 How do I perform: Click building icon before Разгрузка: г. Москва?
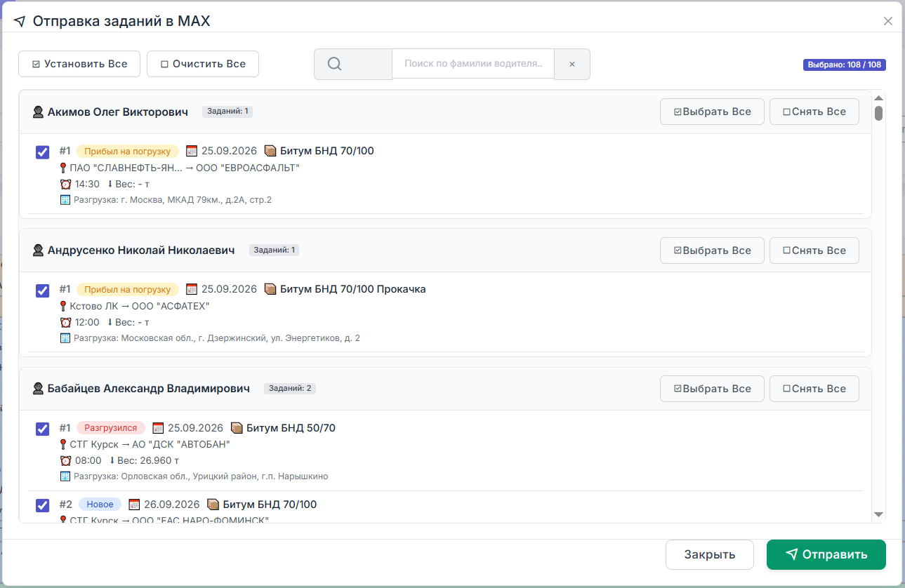(65, 200)
